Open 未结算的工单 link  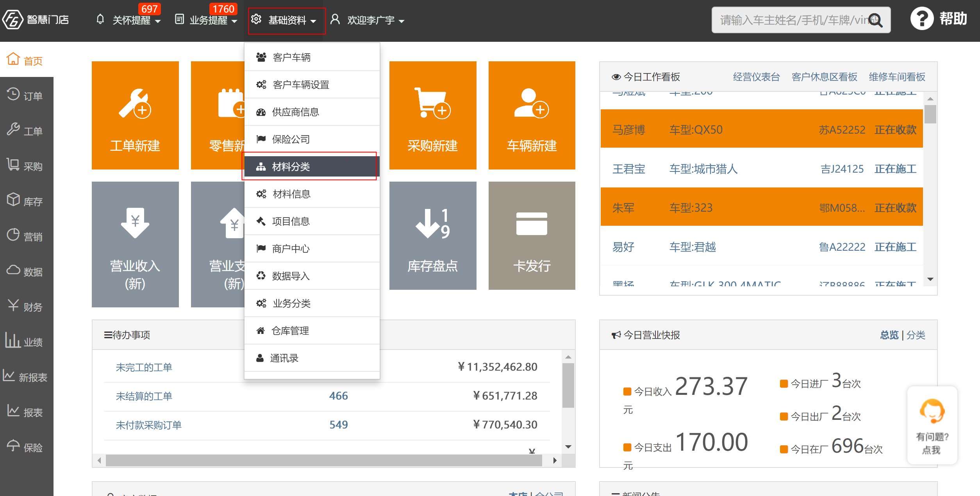144,396
